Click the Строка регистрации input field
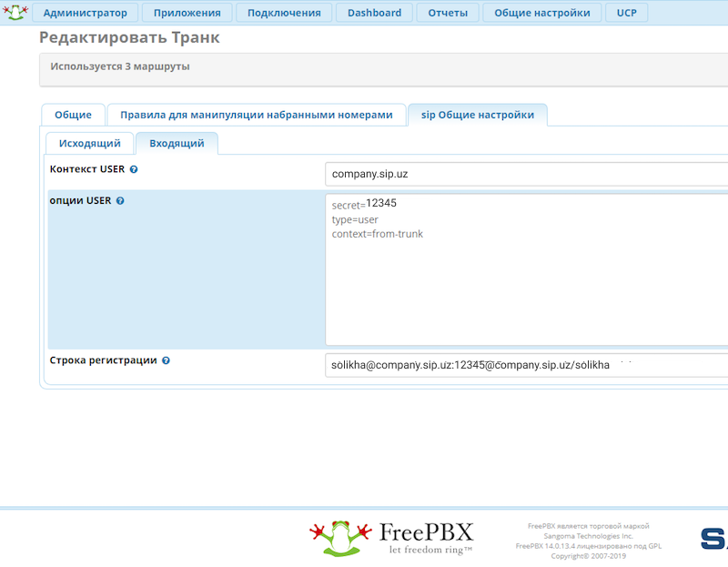This screenshot has height=567, width=728. click(x=526, y=365)
